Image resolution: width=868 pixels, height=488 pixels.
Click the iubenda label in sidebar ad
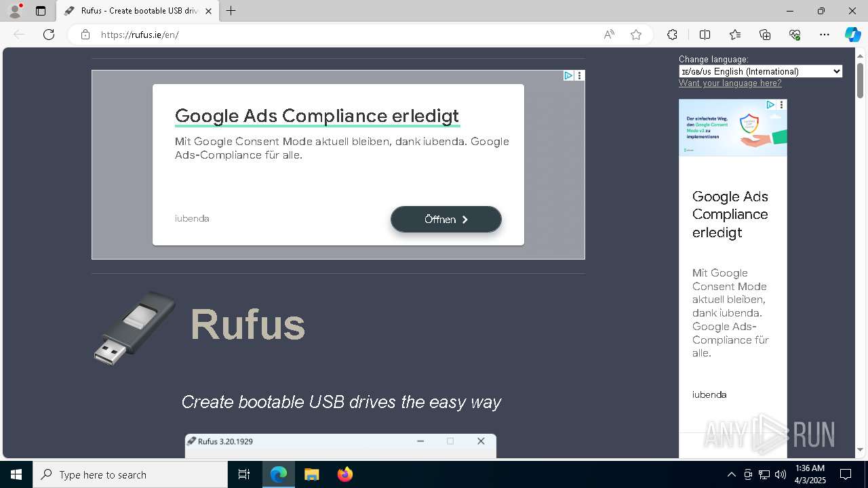[709, 394]
